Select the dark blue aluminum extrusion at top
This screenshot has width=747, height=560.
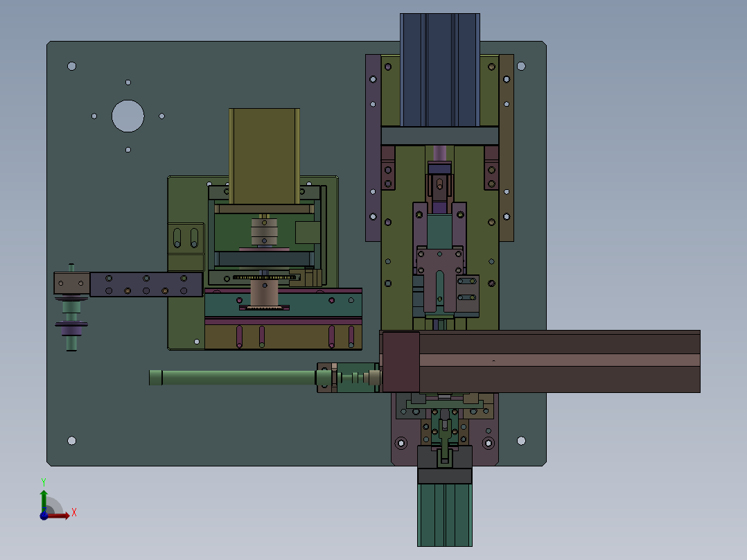tap(440, 69)
